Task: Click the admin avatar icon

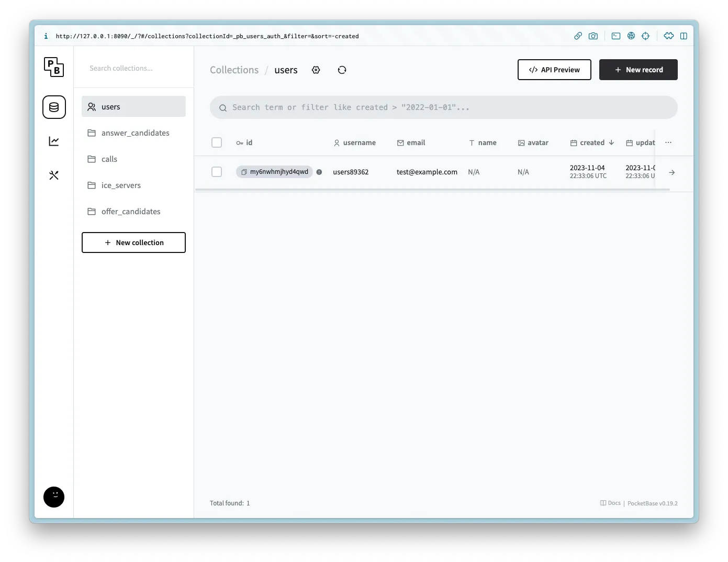Action: [54, 497]
